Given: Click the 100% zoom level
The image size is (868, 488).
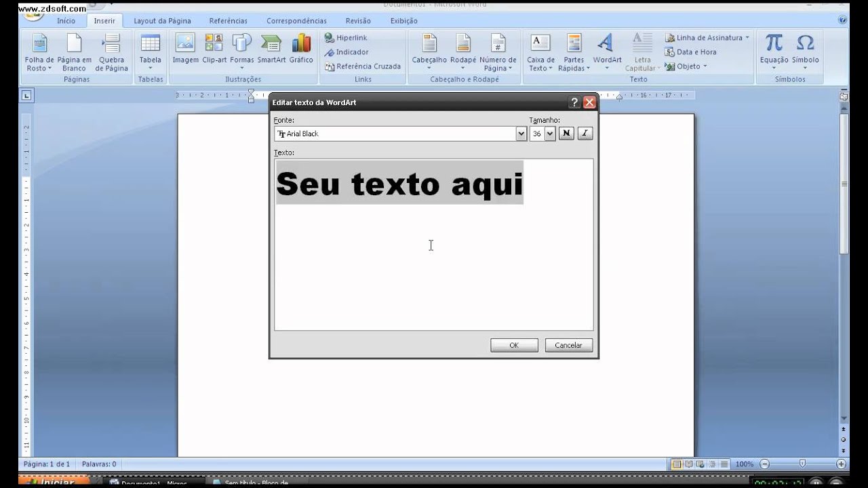Looking at the screenshot, I should pyautogui.click(x=744, y=464).
